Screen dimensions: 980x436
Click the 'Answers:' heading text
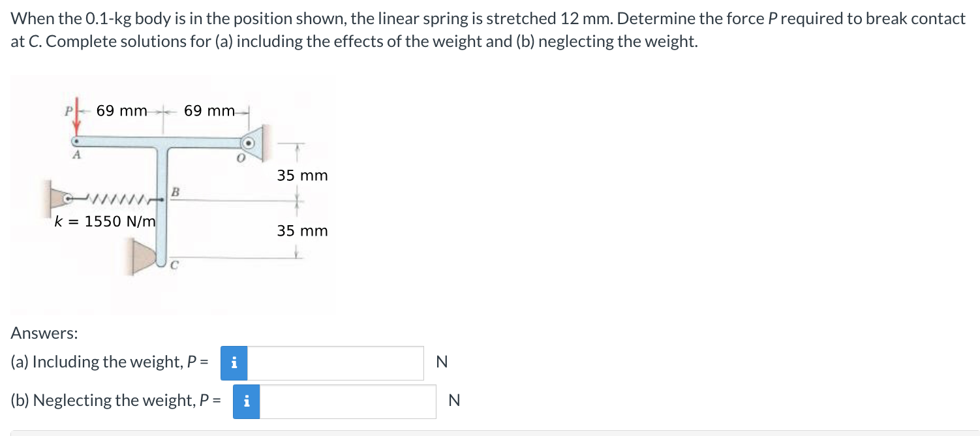tap(44, 334)
